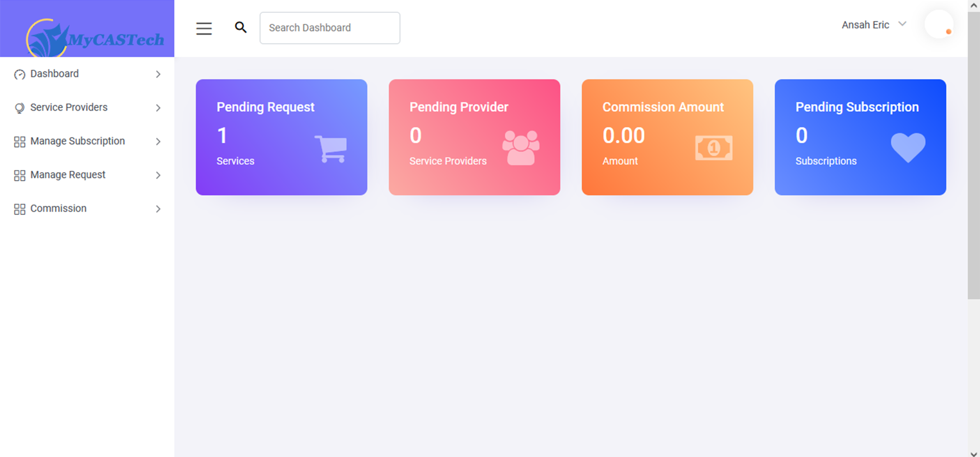Focus the Search Dashboard input field
The image size is (980, 457).
point(330,28)
